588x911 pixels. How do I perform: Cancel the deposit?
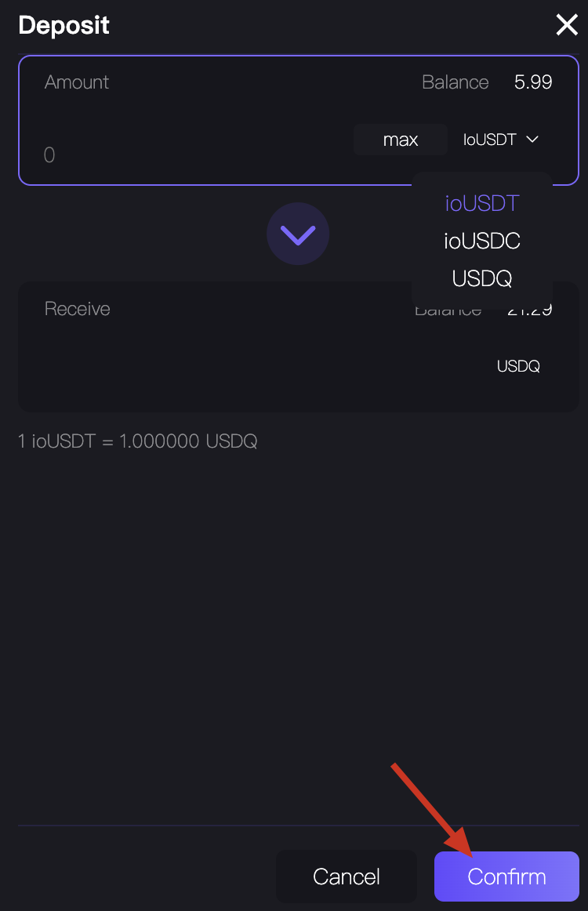(347, 876)
